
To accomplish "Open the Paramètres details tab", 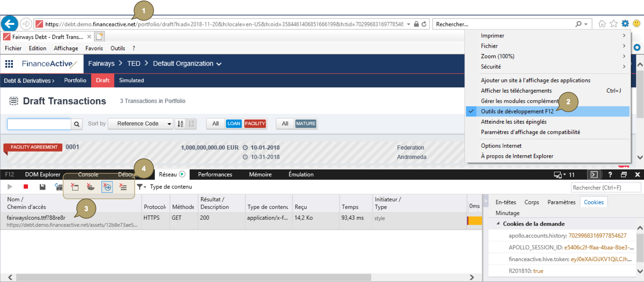I will point(561,202).
